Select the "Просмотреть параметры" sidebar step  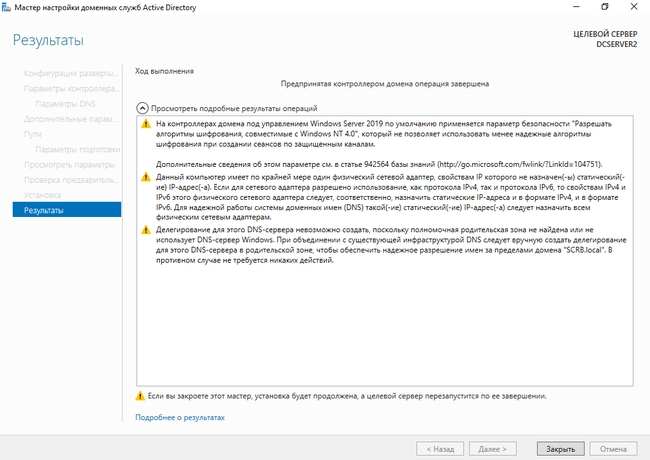click(70, 164)
